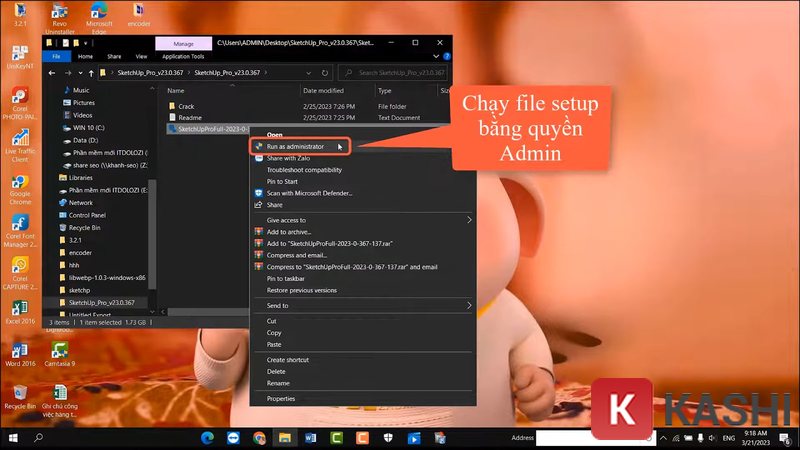This screenshot has height=450, width=800.
Task: Click the taskbar search icon
Action: (x=38, y=438)
